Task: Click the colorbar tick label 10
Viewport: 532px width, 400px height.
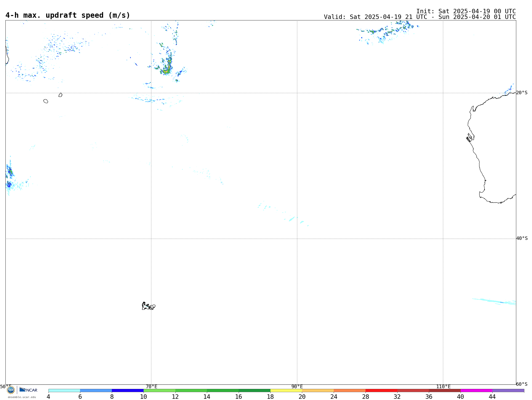Action: (x=144, y=397)
